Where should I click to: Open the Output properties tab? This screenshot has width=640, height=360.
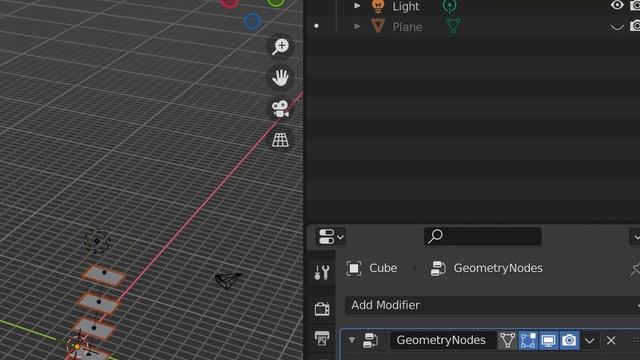coord(322,338)
